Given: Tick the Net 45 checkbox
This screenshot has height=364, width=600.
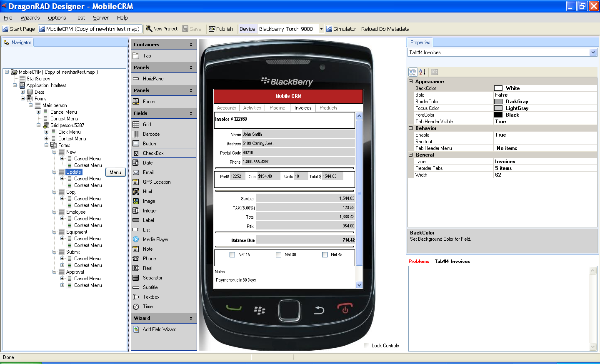Looking at the screenshot, I should pos(325,255).
